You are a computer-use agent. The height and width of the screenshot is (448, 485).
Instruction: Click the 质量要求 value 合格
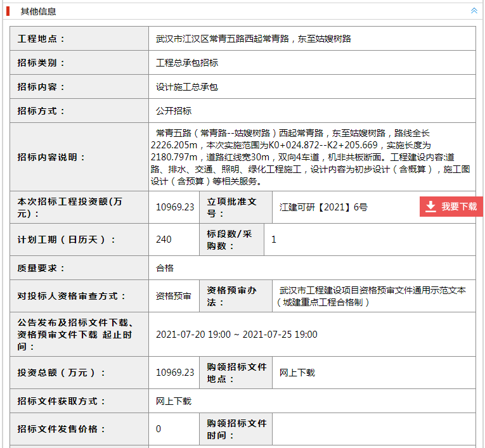165,268
